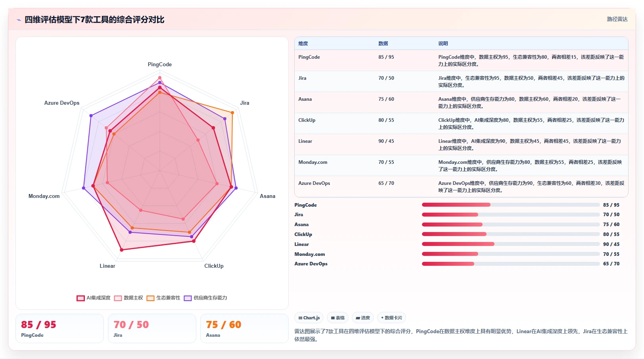Select the ClickUp table row name
Image resolution: width=644 pixels, height=359 pixels.
[307, 120]
